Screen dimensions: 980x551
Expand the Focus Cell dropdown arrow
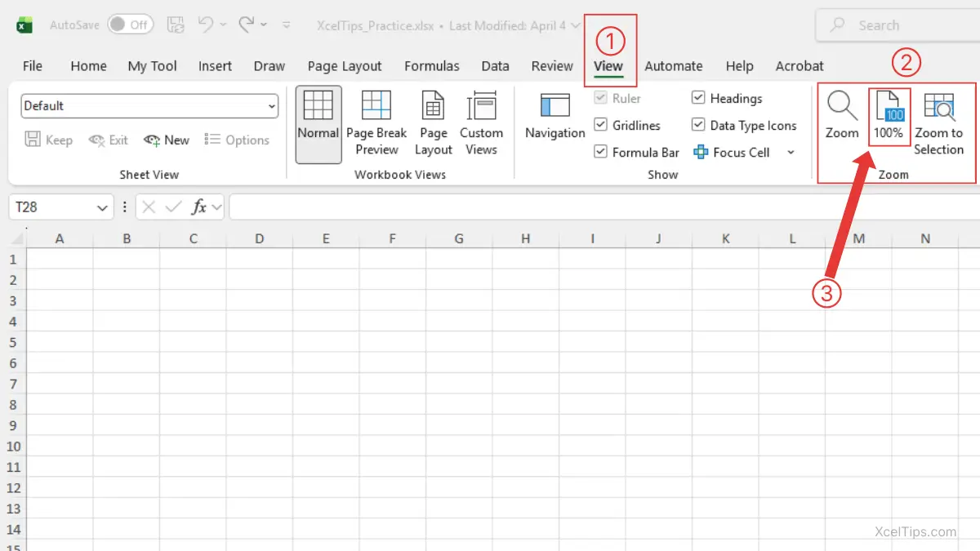click(x=791, y=153)
